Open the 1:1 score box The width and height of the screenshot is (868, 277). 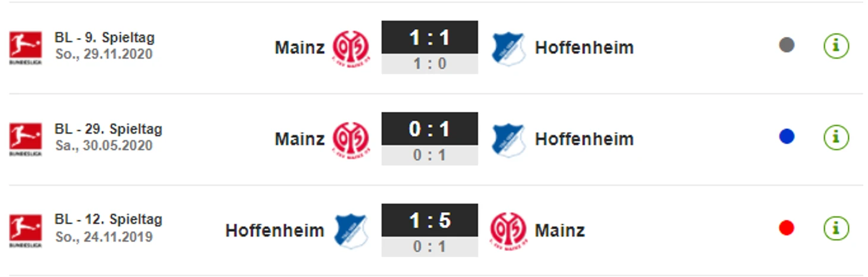[429, 38]
